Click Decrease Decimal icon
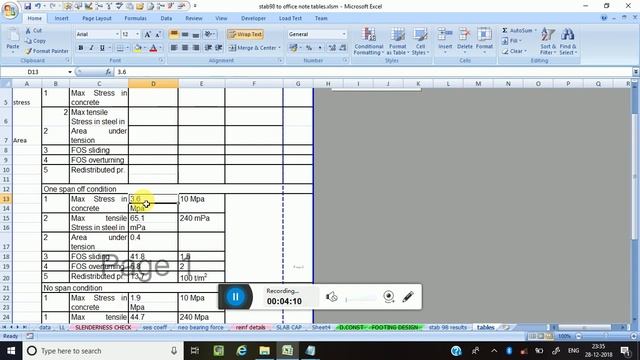Image resolution: width=640 pixels, height=360 pixels. click(343, 48)
